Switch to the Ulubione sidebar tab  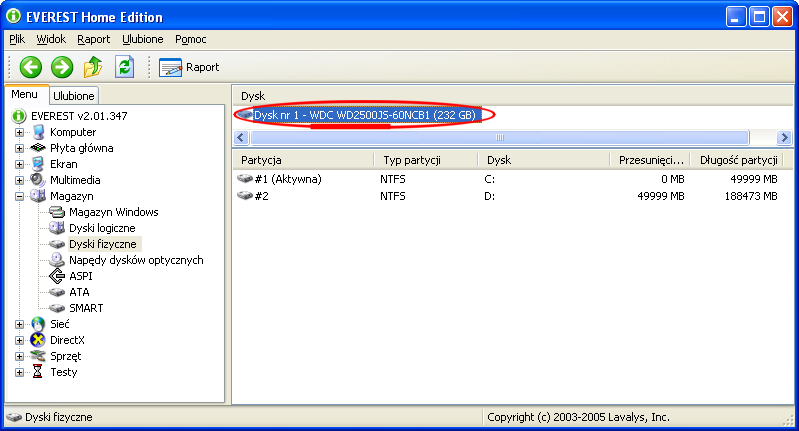(73, 96)
